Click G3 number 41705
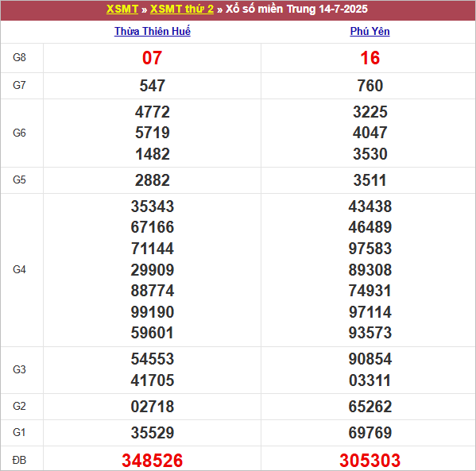Screen dimensions: 476x471 click(152, 380)
